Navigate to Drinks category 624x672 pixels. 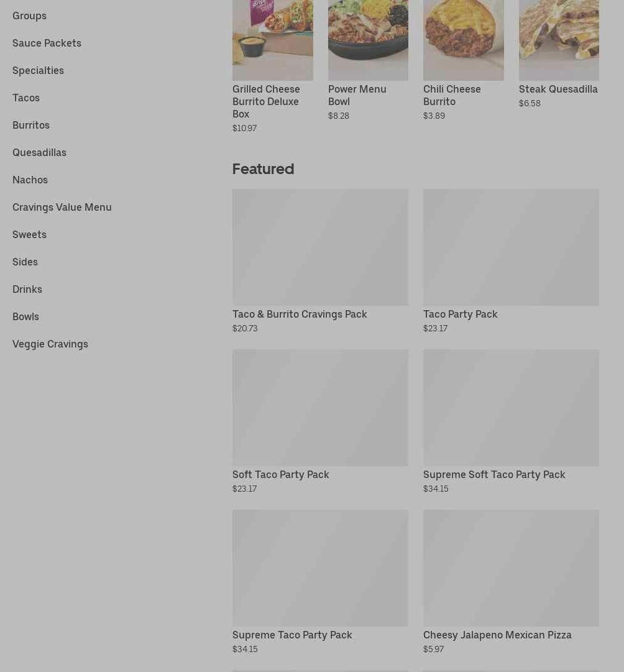point(27,290)
